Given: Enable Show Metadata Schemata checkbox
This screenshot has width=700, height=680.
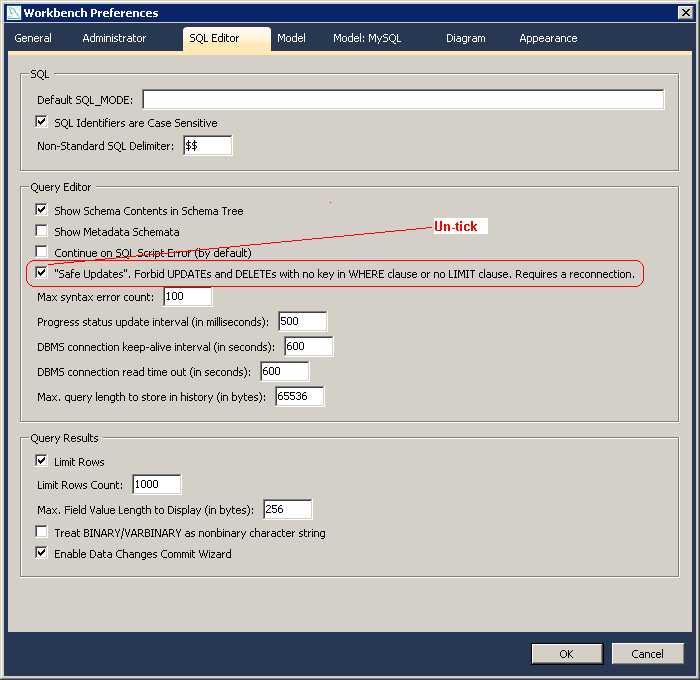Looking at the screenshot, I should tap(41, 231).
